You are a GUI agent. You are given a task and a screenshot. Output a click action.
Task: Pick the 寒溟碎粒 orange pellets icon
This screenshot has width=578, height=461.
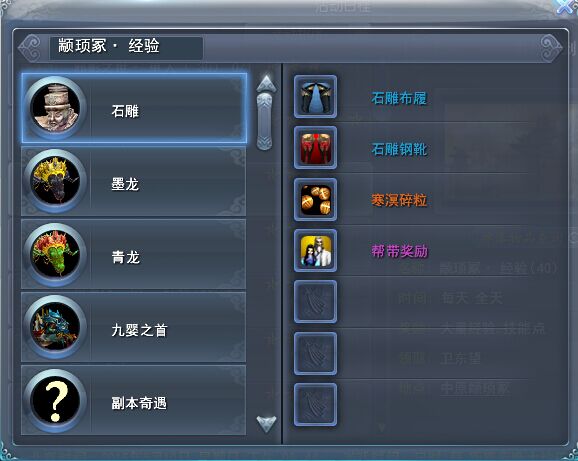pos(316,199)
